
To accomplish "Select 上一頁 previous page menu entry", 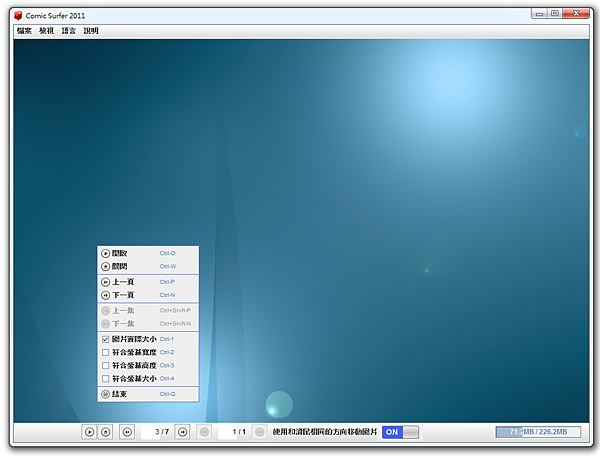I will [x=148, y=282].
